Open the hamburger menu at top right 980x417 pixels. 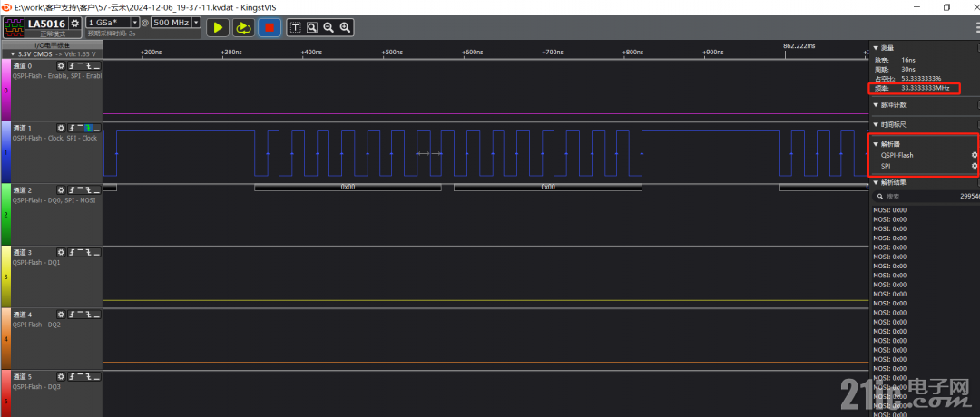click(x=977, y=27)
